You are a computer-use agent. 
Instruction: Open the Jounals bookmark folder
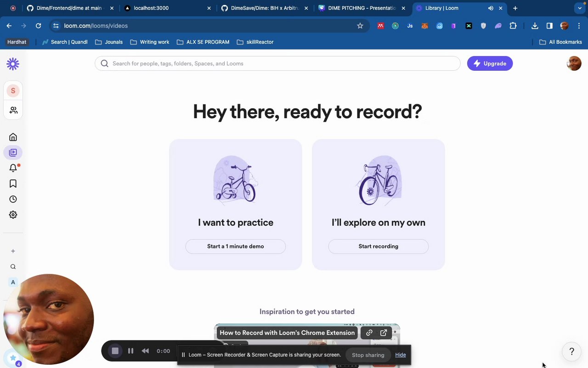109,42
